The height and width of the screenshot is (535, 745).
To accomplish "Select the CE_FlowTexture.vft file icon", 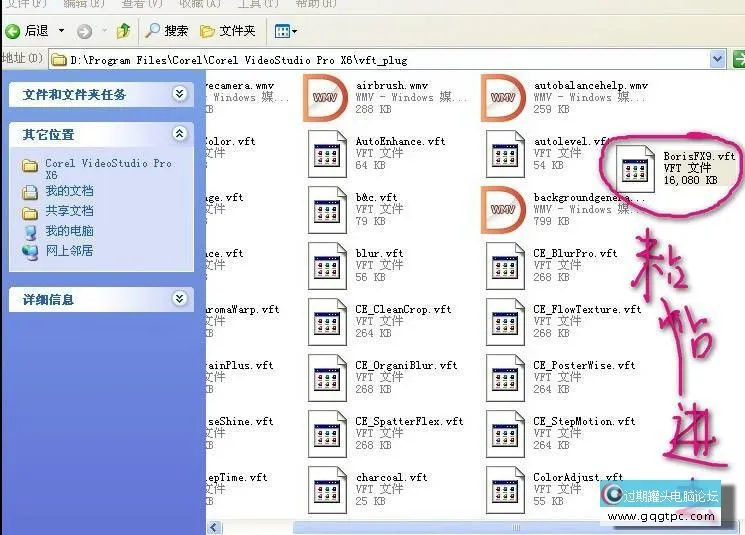I will 505,322.
